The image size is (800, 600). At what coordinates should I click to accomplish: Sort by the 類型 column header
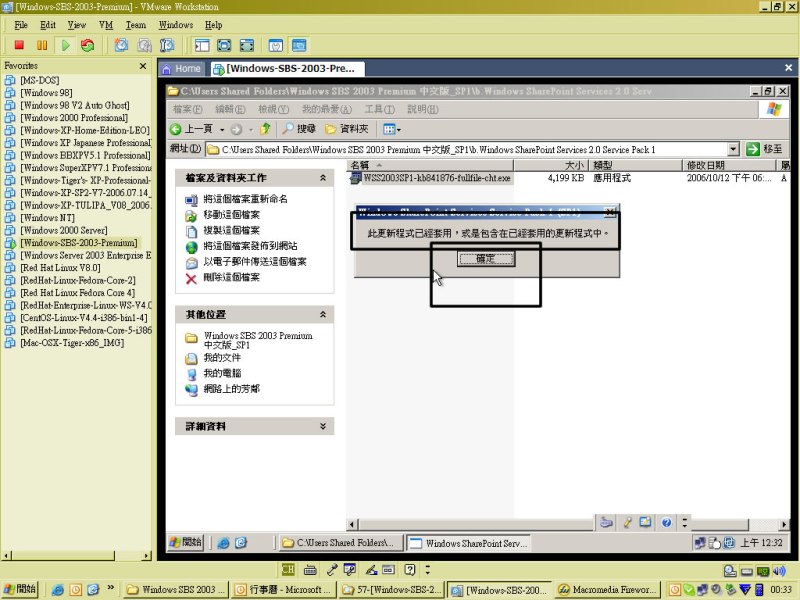[635, 165]
